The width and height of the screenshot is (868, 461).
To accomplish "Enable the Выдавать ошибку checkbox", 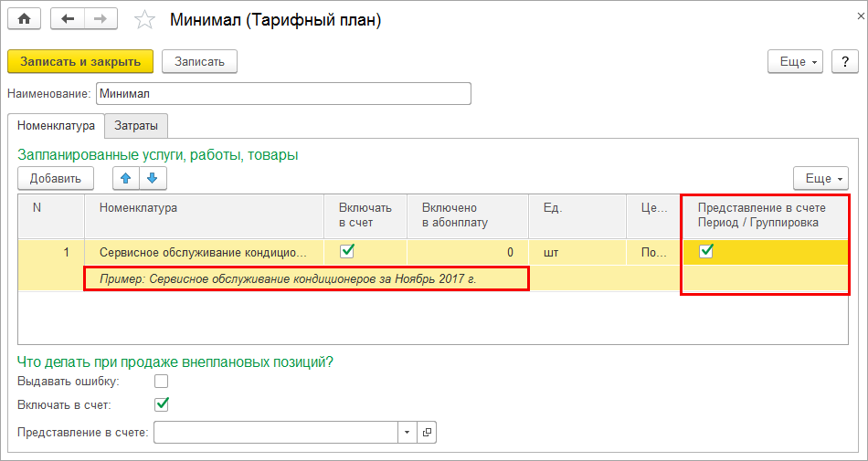I will click(x=162, y=381).
